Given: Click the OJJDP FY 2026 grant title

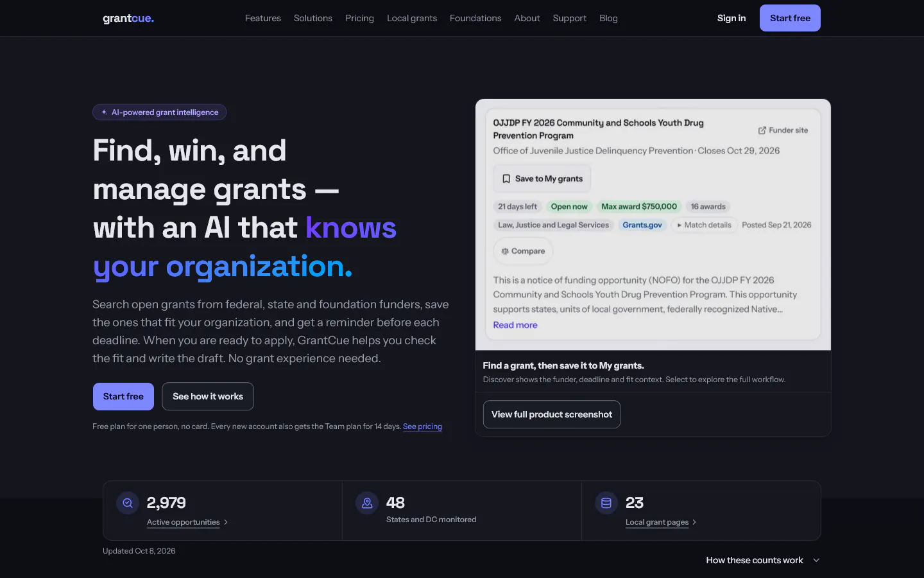Looking at the screenshot, I should click(599, 129).
